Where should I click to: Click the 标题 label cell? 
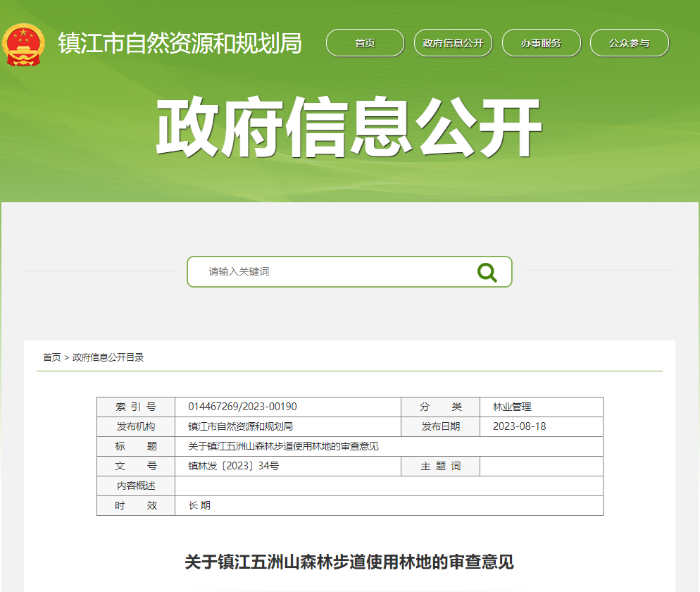click(136, 446)
